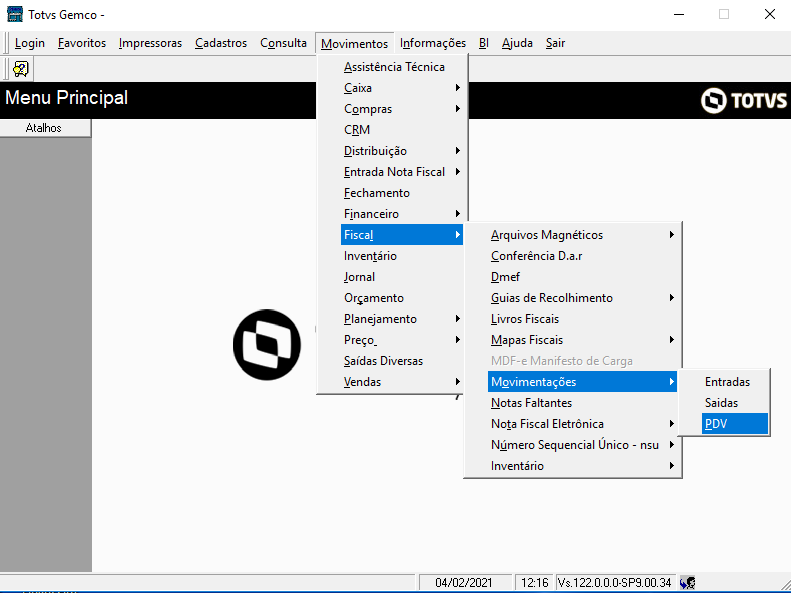
Task: Select the Dmef entry
Action: [582, 277]
